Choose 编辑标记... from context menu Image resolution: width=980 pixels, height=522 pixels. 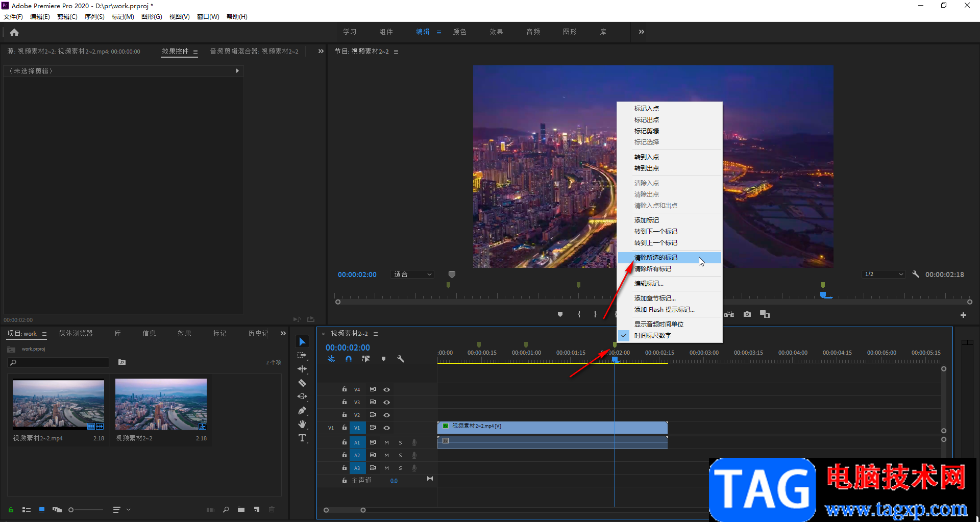click(x=670, y=283)
